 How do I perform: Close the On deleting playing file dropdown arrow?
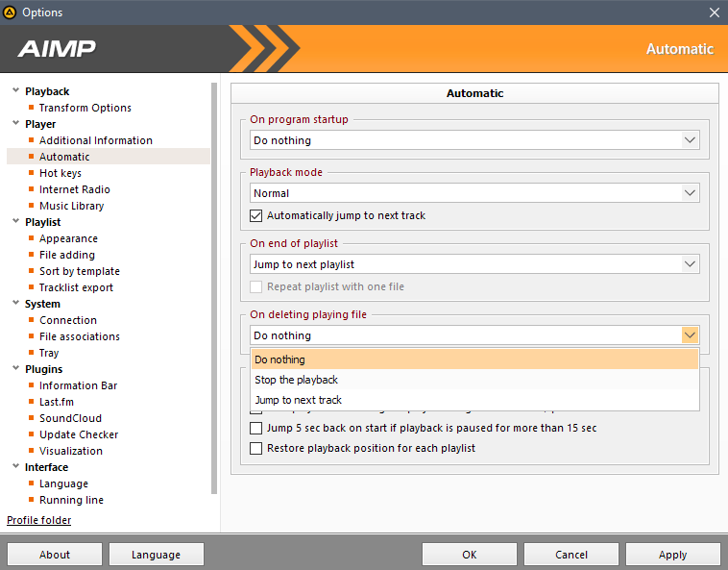(690, 335)
